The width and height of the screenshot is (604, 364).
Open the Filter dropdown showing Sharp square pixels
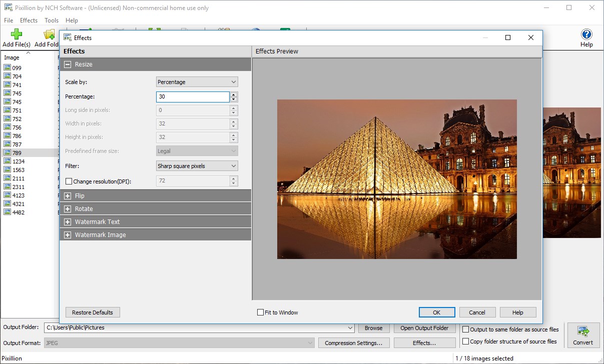pyautogui.click(x=197, y=165)
